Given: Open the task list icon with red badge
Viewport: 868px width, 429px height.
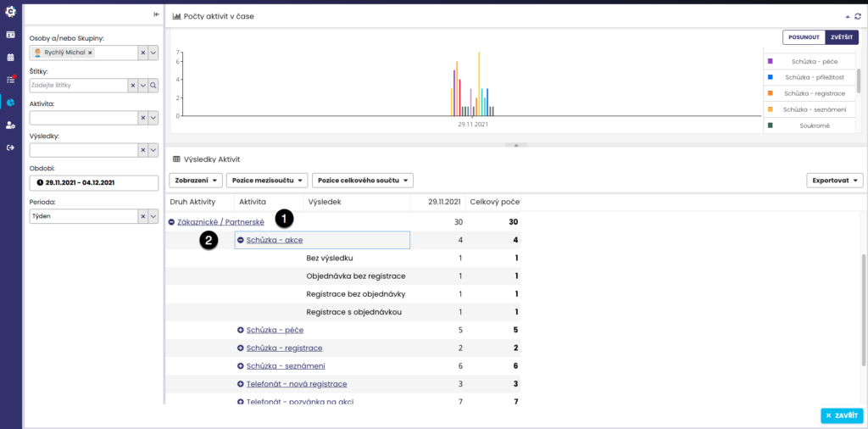Looking at the screenshot, I should pos(10,80).
